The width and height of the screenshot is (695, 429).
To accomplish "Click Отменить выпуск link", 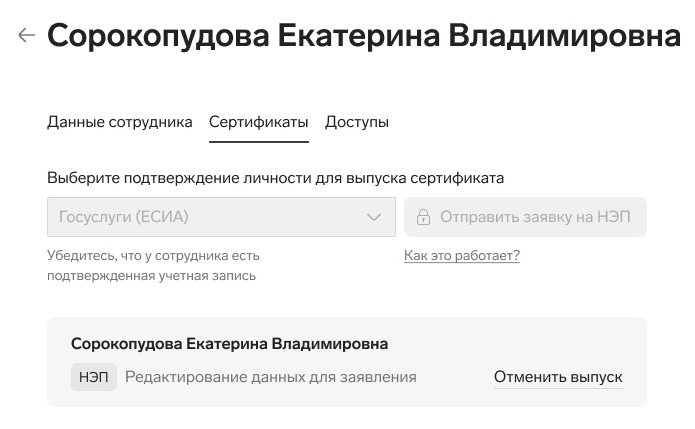I will 558,377.
